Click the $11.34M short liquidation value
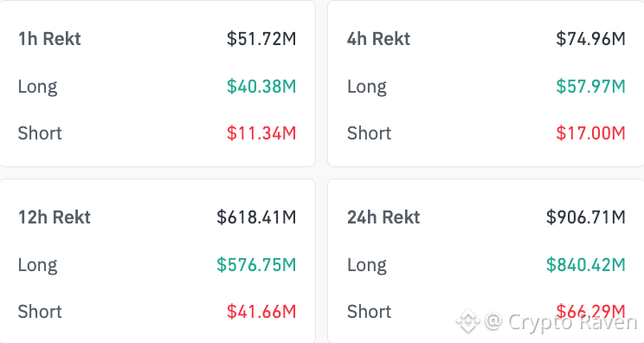This screenshot has width=644, height=343. (261, 133)
